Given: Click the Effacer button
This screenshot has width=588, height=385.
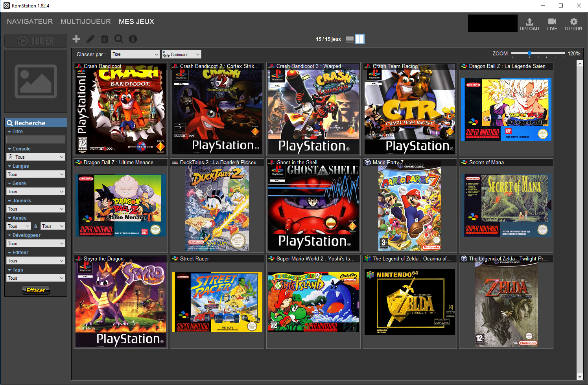Looking at the screenshot, I should tap(36, 290).
